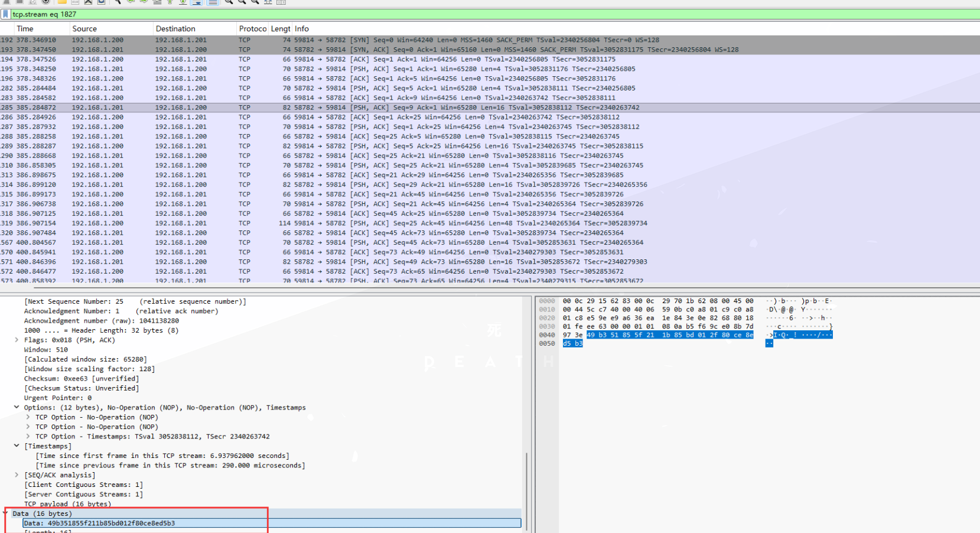Viewport: 980px width, 533px height.
Task: Click the display filter bookmark icon
Action: [5, 14]
